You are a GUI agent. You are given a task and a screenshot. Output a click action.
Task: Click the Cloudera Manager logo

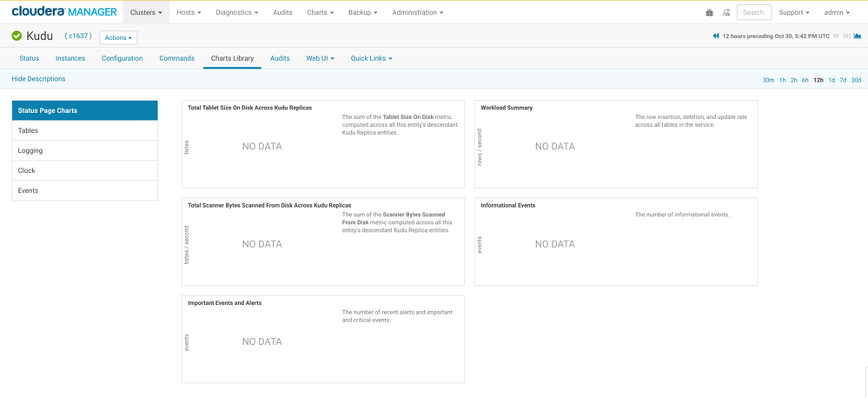64,11
